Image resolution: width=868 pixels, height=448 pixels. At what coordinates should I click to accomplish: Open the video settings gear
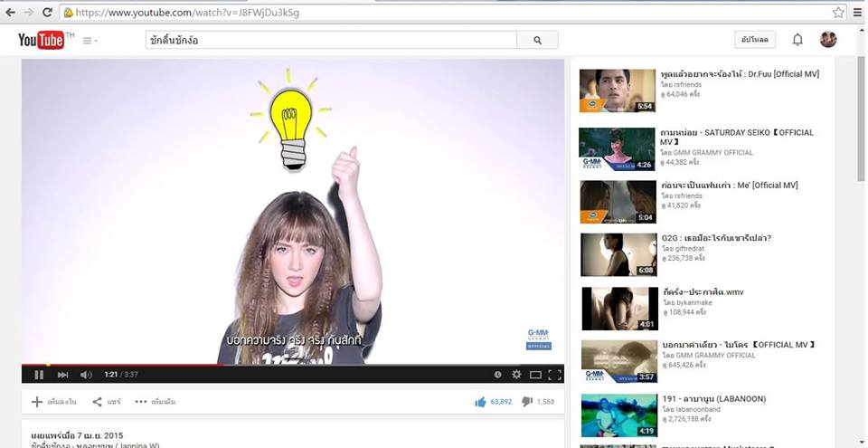tap(516, 375)
